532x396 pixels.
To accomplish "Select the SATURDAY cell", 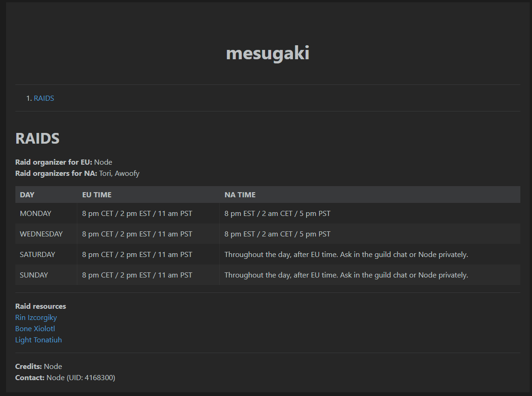I will pyautogui.click(x=46, y=254).
